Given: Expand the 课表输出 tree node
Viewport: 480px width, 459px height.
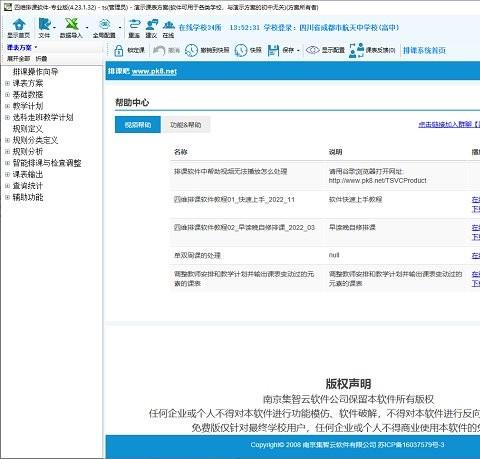Looking at the screenshot, I should [7, 174].
